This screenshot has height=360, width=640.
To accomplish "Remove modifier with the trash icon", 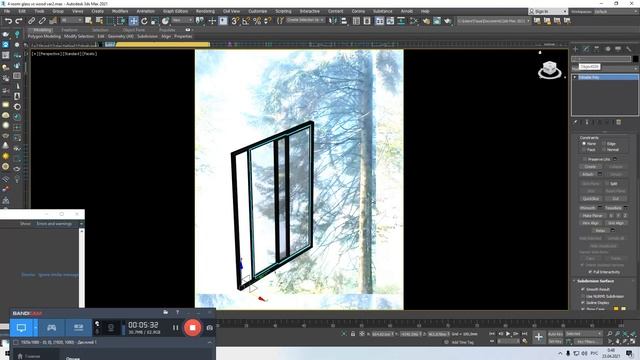I will (618, 122).
